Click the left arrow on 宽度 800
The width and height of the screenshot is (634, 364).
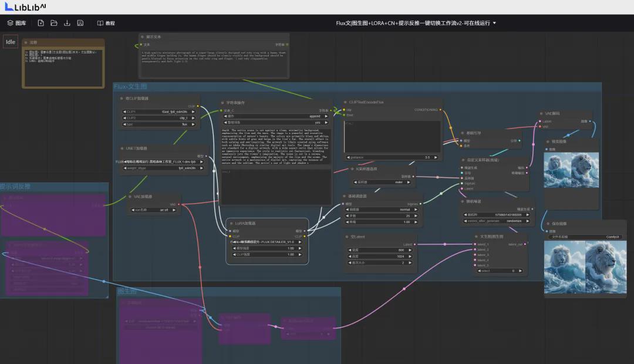[x=348, y=250]
